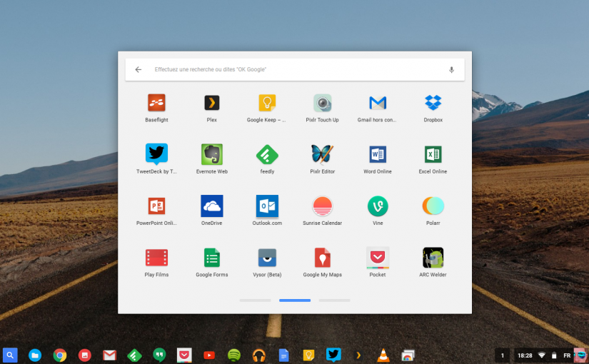Launch the feedly app in grid
Image resolution: width=589 pixels, height=364 pixels.
(x=267, y=154)
